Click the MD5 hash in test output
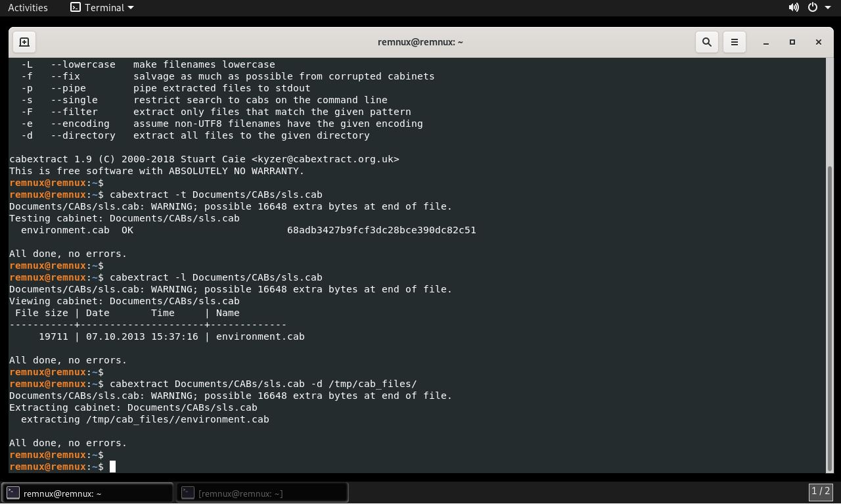 381,231
